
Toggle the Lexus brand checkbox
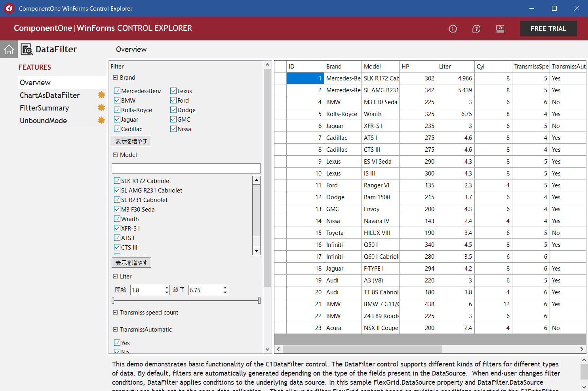(x=173, y=91)
